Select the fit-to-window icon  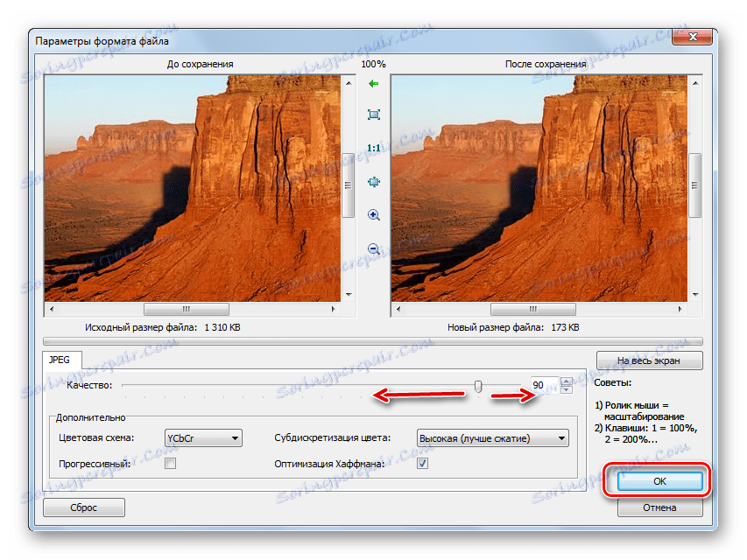point(374,115)
